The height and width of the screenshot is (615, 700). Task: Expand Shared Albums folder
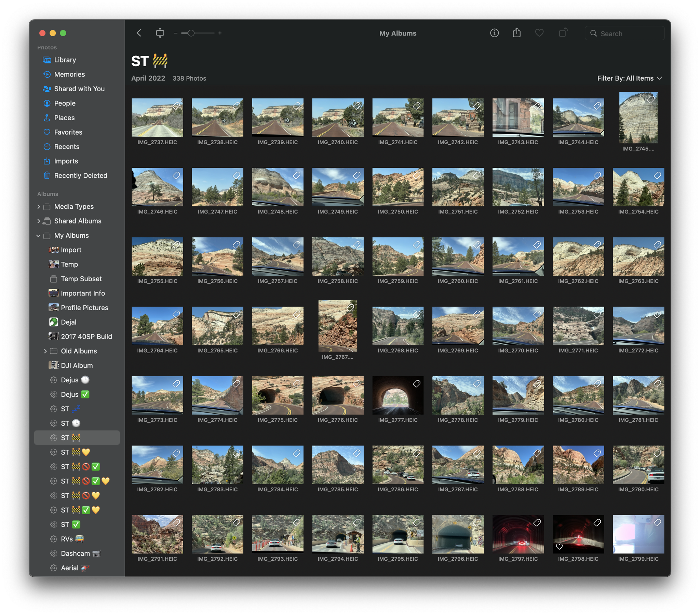click(x=38, y=221)
